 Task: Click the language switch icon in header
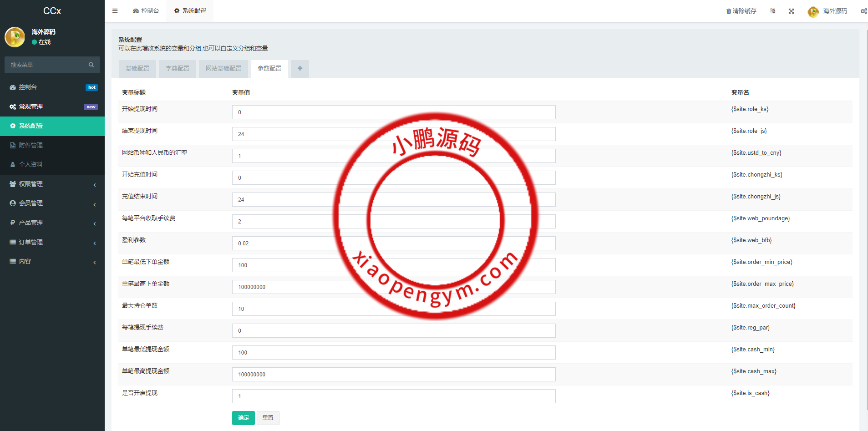click(772, 11)
